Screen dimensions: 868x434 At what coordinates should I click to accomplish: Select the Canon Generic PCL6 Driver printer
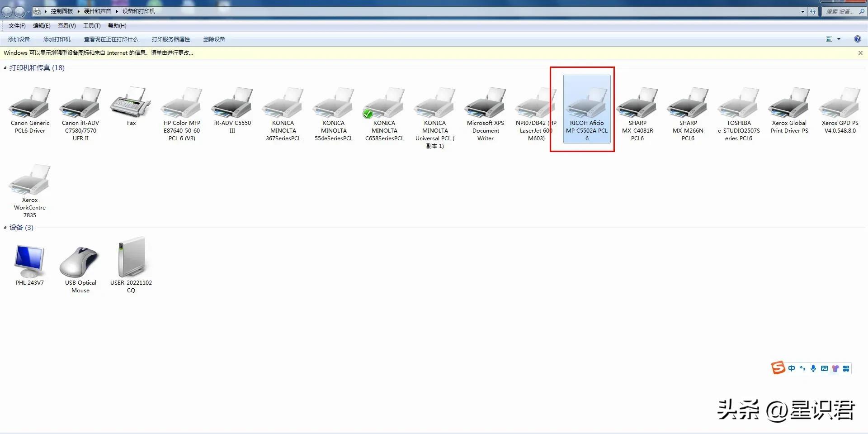click(x=30, y=111)
